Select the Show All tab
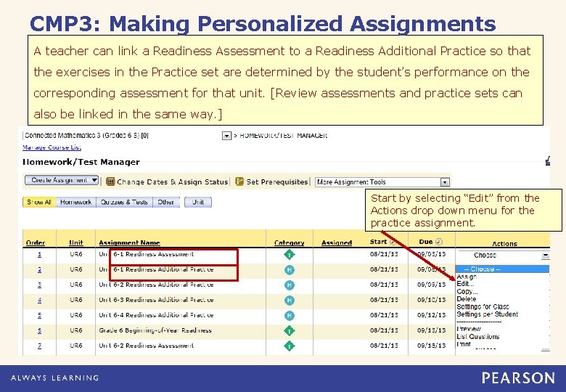The width and height of the screenshot is (566, 392). pos(39,202)
